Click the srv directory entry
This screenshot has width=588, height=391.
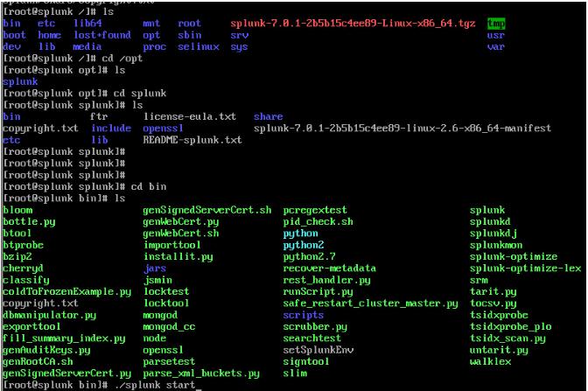coord(239,35)
